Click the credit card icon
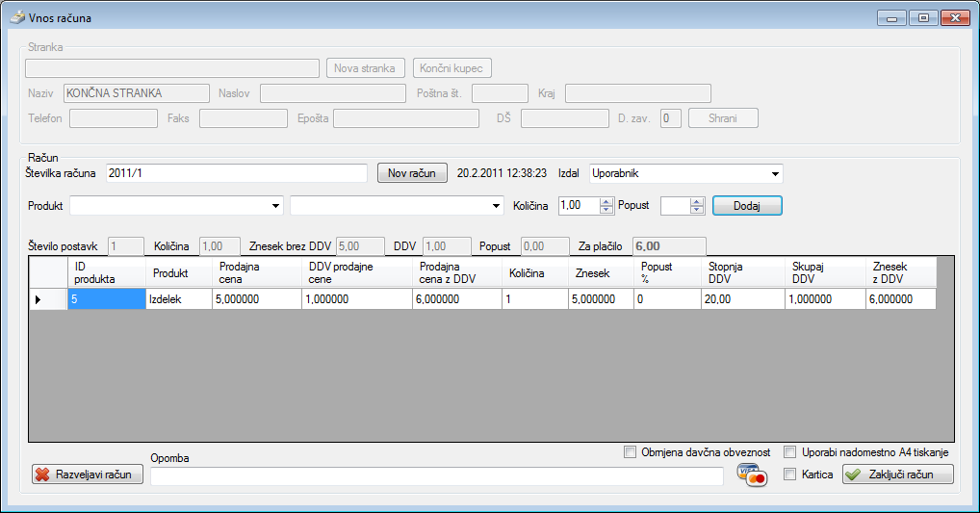This screenshot has width=980, height=513. pos(751,475)
